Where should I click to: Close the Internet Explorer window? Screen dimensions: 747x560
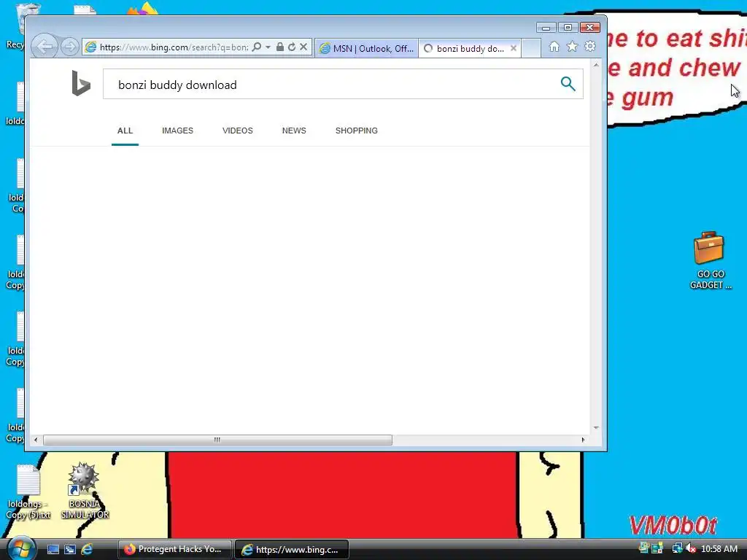point(589,28)
